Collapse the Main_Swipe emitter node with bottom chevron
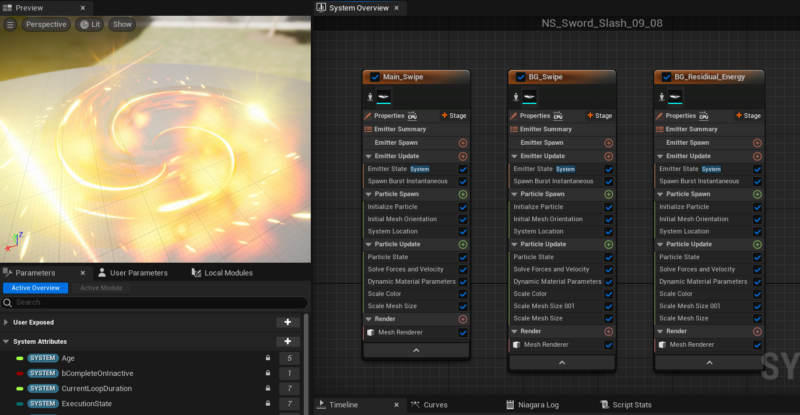Viewport: 800px width, 415px height. pyautogui.click(x=416, y=349)
